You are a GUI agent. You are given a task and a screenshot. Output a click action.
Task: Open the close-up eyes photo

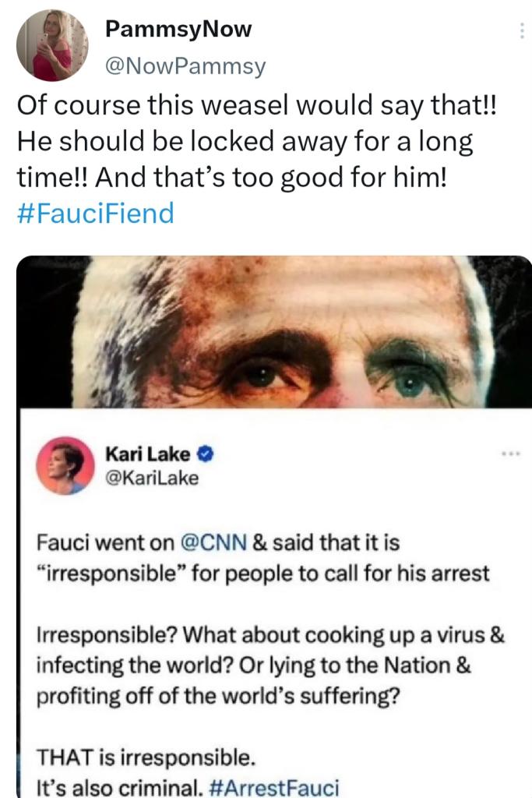274,330
